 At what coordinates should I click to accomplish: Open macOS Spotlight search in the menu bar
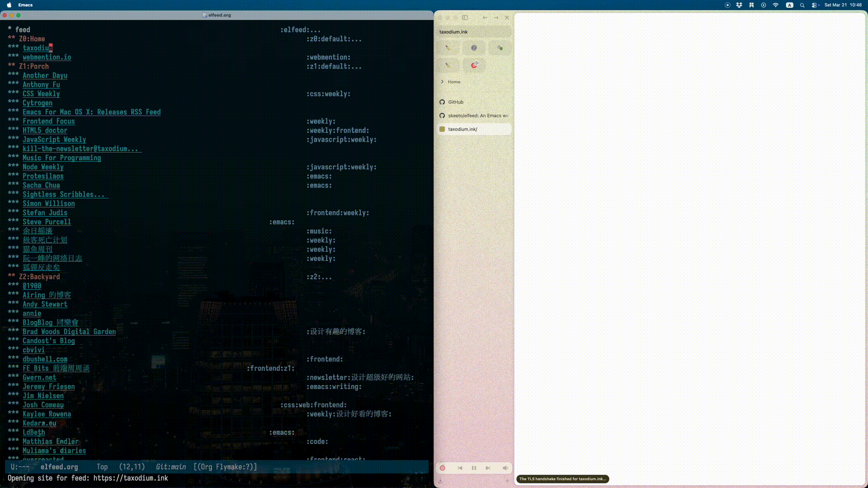pyautogui.click(x=802, y=5)
